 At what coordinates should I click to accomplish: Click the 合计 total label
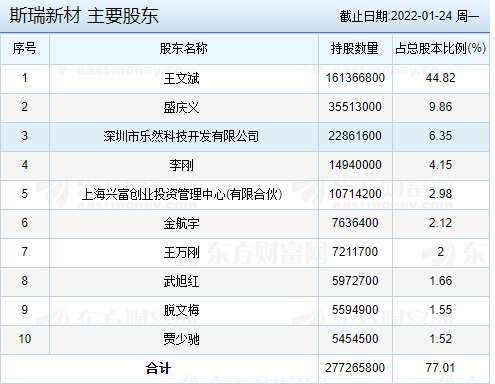[x=158, y=368]
